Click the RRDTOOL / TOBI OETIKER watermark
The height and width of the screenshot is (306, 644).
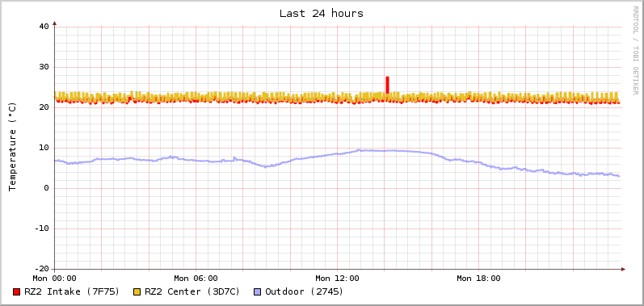[x=635, y=50]
